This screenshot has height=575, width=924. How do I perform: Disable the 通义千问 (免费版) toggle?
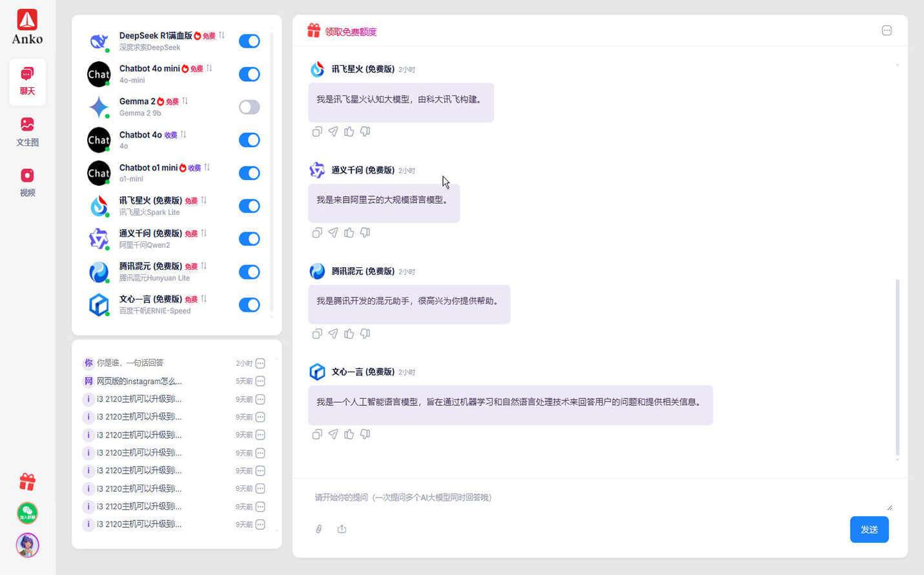coord(249,239)
